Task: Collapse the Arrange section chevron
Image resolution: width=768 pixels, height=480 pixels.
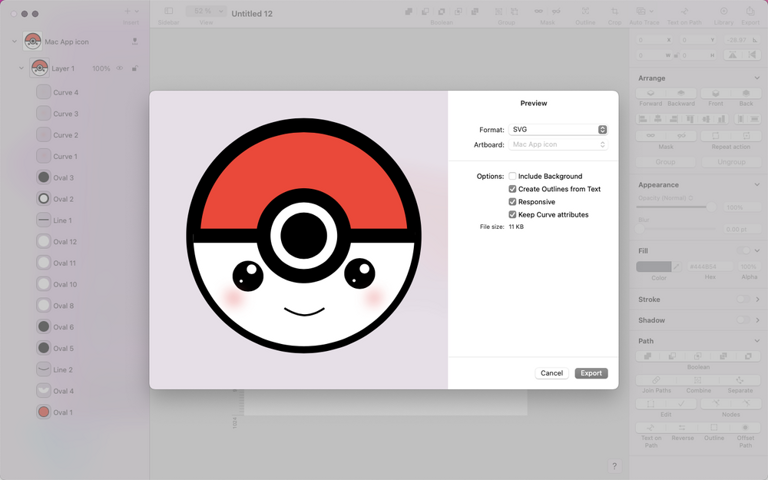Action: coord(757,78)
